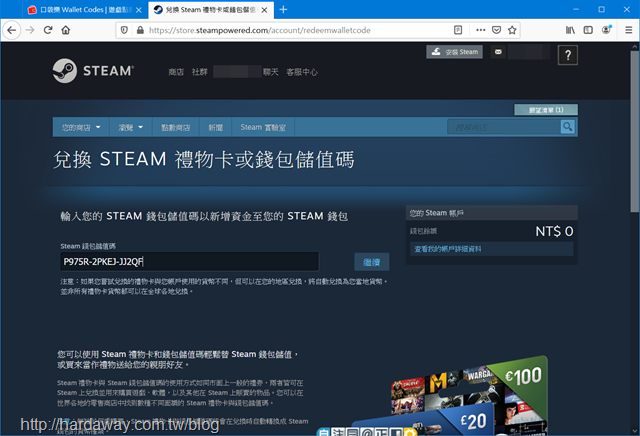The image size is (640, 436).
Task: Open the Firefox account avatar icon
Action: pos(607,30)
